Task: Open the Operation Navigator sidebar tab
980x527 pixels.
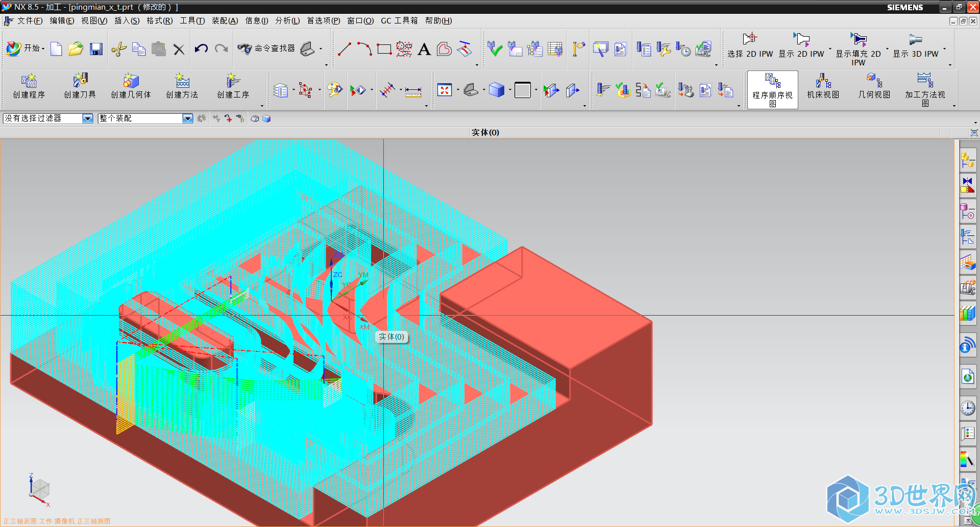Action: tap(967, 237)
